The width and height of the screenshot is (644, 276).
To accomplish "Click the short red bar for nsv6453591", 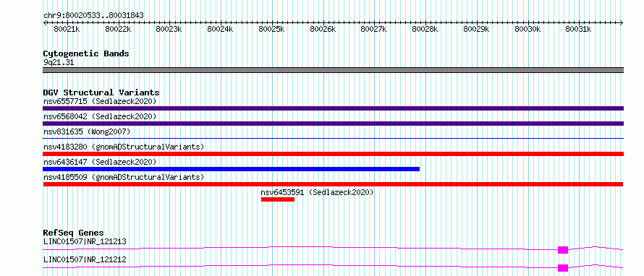I will tap(278, 199).
